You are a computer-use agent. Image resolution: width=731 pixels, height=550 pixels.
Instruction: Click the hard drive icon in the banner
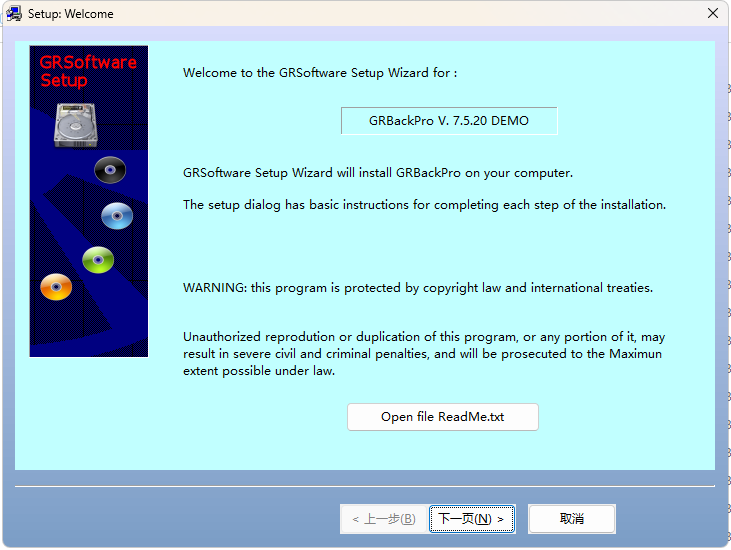[x=76, y=125]
